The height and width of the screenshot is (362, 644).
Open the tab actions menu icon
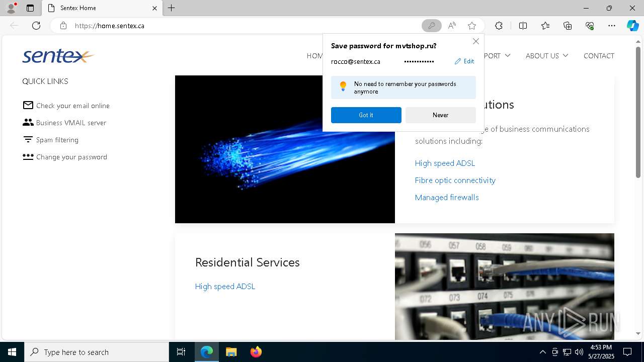30,8
